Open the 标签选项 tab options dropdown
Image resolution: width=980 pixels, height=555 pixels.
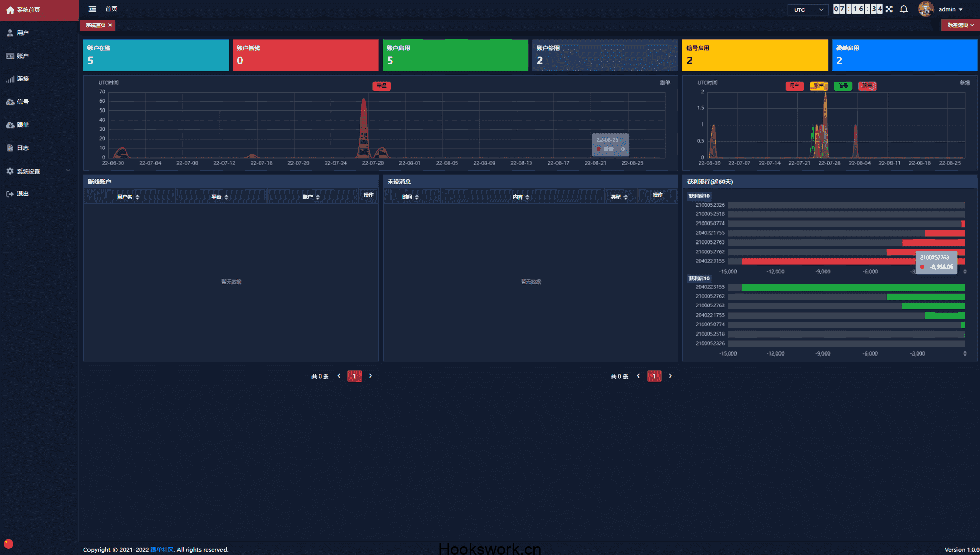click(x=960, y=25)
